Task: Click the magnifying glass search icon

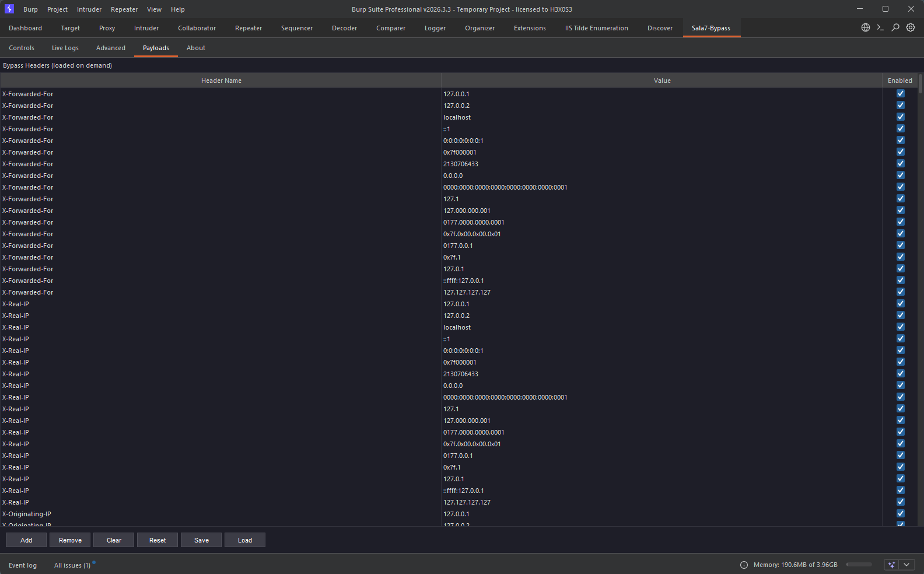Action: tap(895, 27)
